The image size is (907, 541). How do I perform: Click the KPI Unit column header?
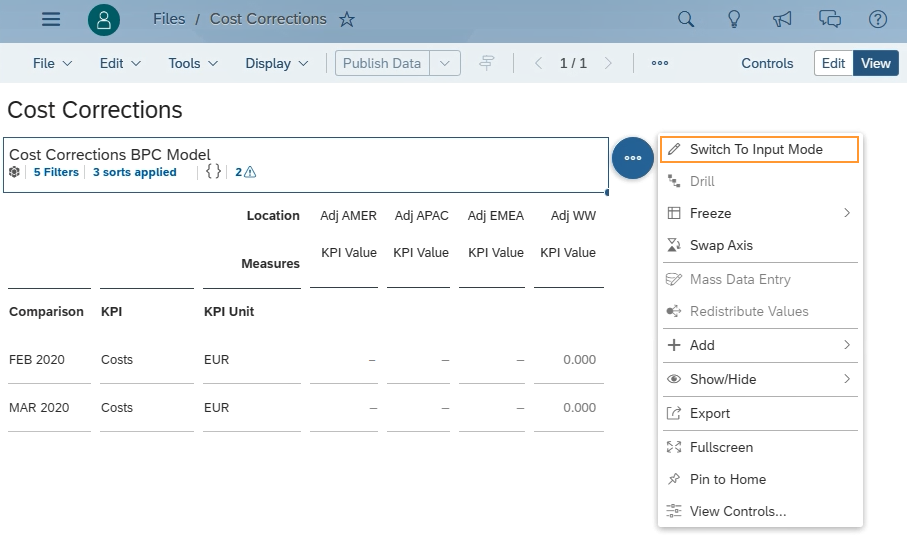tap(229, 311)
